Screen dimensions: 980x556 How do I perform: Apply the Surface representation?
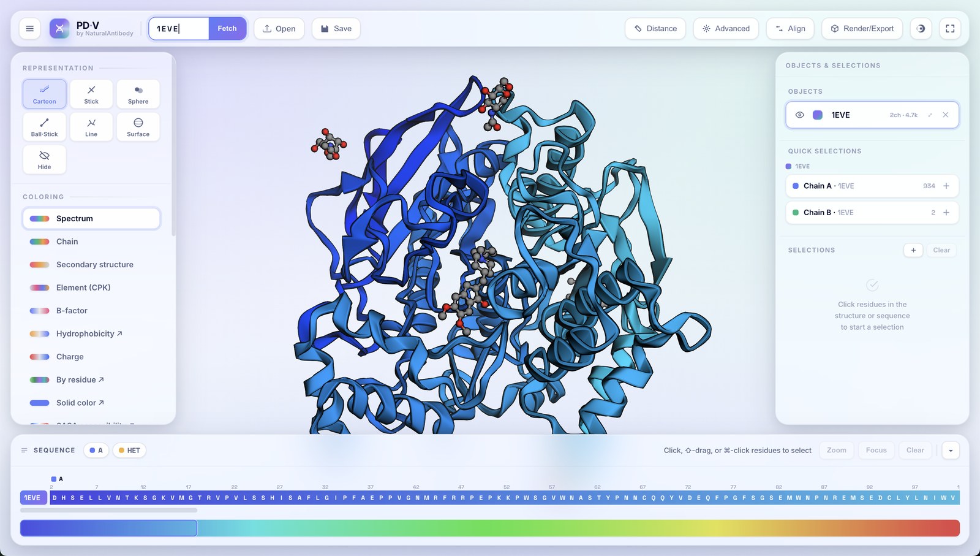coord(138,126)
